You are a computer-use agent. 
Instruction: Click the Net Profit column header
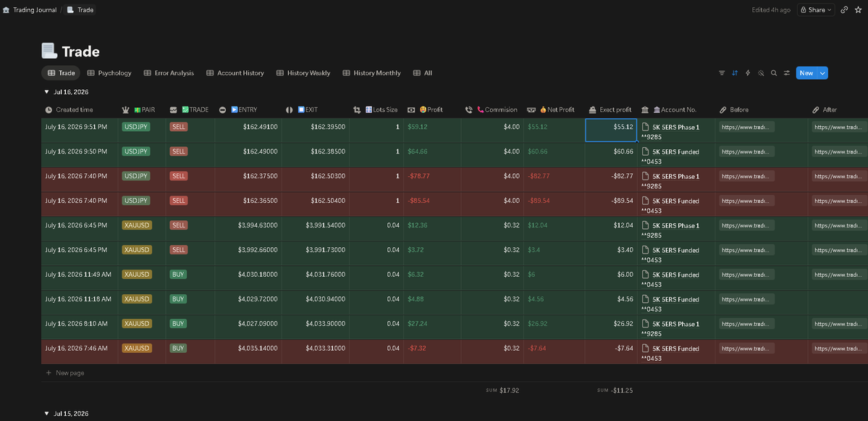tap(554, 109)
